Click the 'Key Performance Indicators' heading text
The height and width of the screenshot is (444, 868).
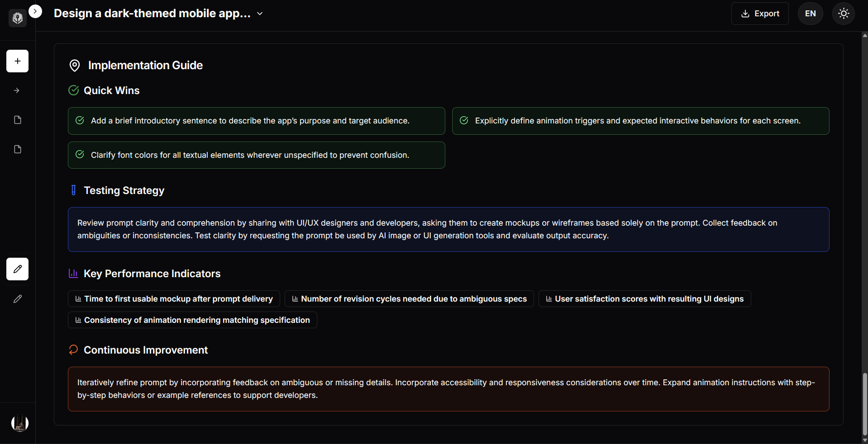tap(152, 274)
